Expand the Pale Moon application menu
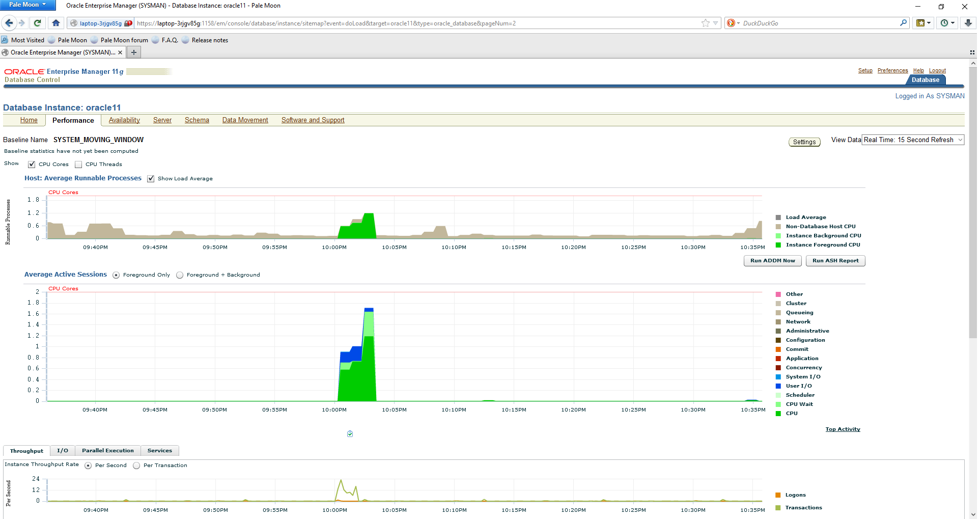The image size is (980, 519). (27, 5)
